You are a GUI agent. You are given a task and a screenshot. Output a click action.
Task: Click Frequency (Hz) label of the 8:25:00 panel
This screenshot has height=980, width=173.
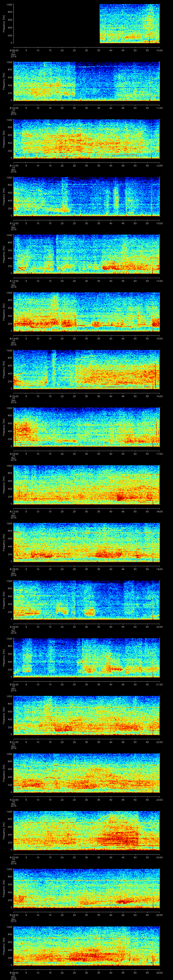click(4, 946)
